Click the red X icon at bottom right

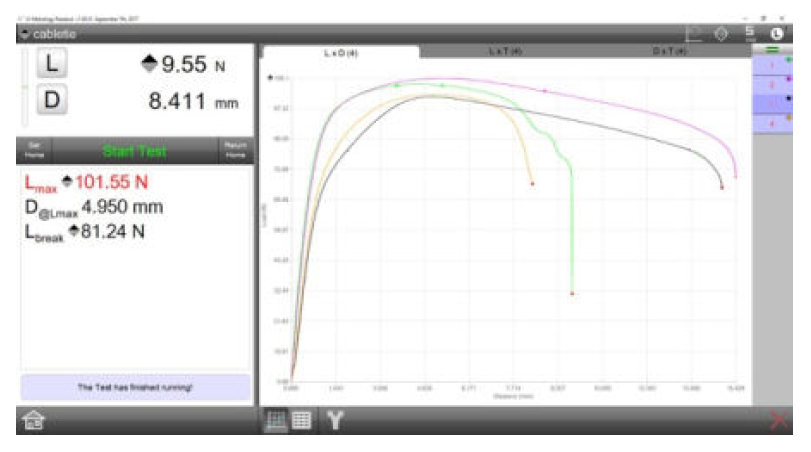tap(778, 421)
